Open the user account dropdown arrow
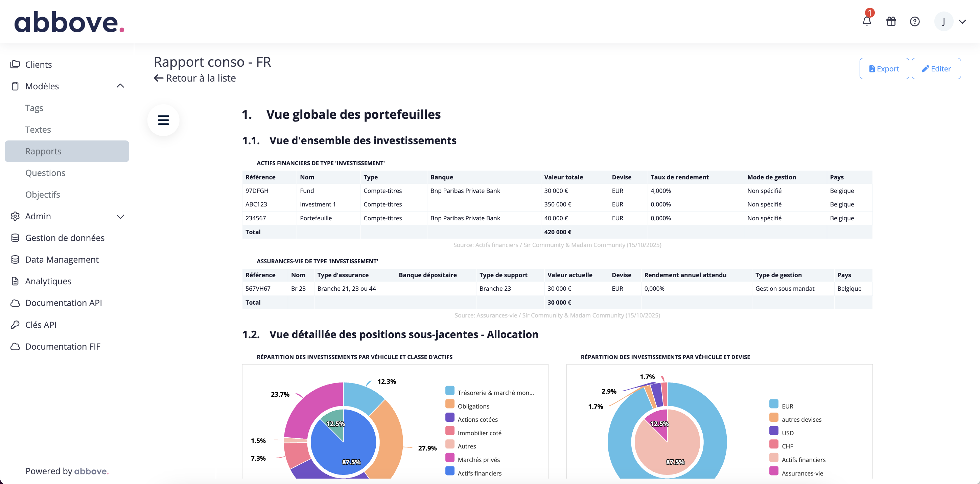This screenshot has width=980, height=484. [962, 22]
